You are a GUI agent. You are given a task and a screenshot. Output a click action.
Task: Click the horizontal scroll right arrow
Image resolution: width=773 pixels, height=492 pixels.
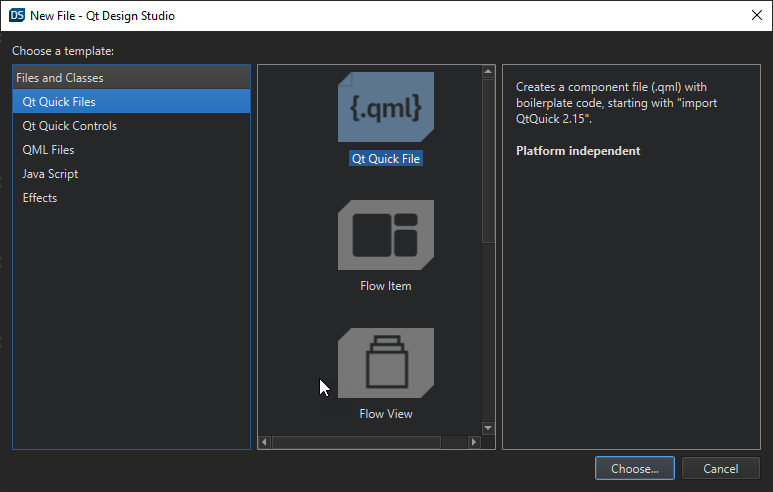(474, 442)
